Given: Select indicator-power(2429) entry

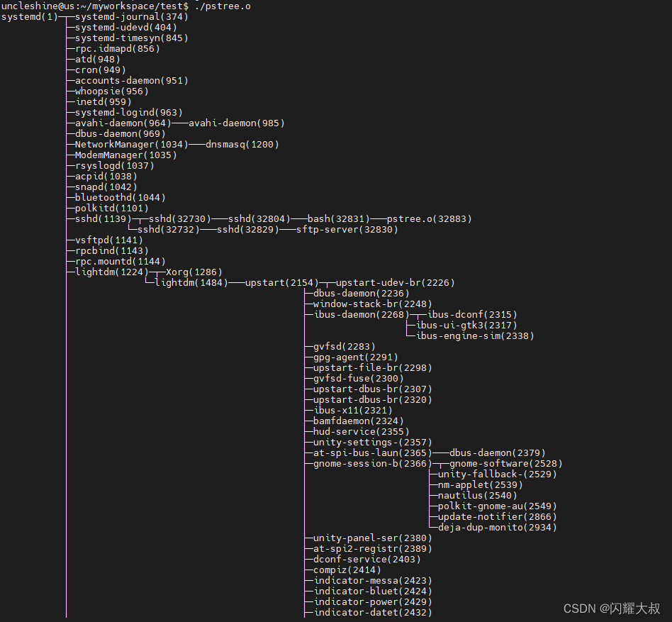Looking at the screenshot, I should click(x=373, y=602).
